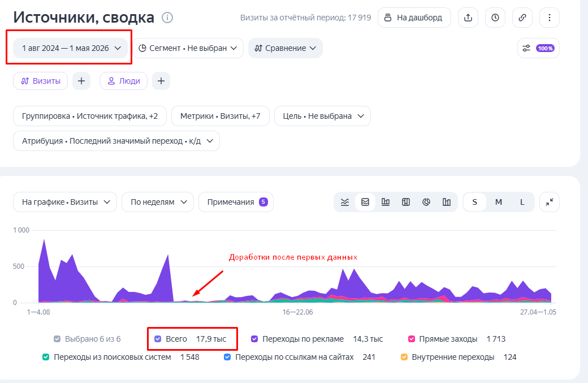Set chart size to M

(x=498, y=202)
